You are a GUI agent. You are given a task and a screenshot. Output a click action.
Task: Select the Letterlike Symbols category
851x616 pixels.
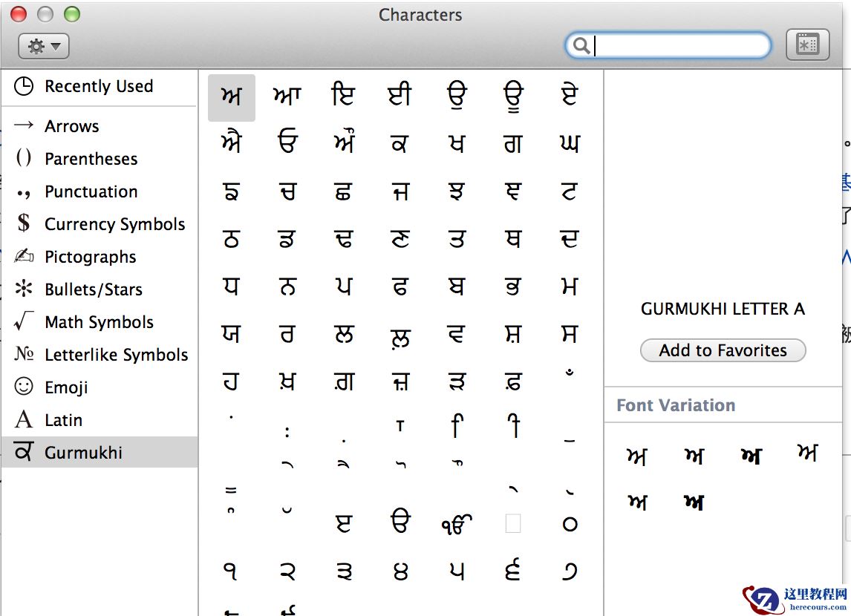tap(116, 355)
